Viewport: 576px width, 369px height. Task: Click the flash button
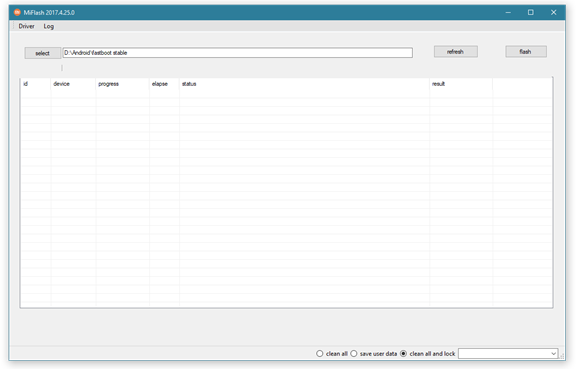pyautogui.click(x=526, y=51)
